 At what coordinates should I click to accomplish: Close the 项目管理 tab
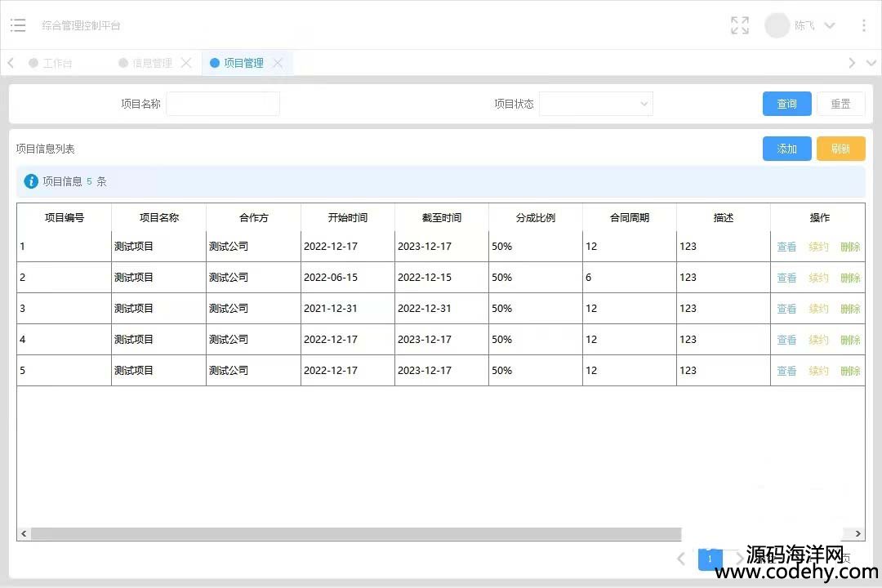point(278,63)
